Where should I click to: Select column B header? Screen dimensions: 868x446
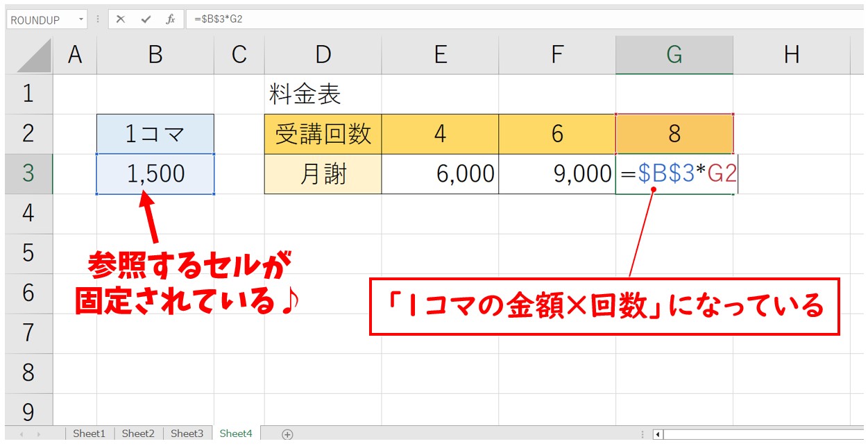[x=155, y=55]
